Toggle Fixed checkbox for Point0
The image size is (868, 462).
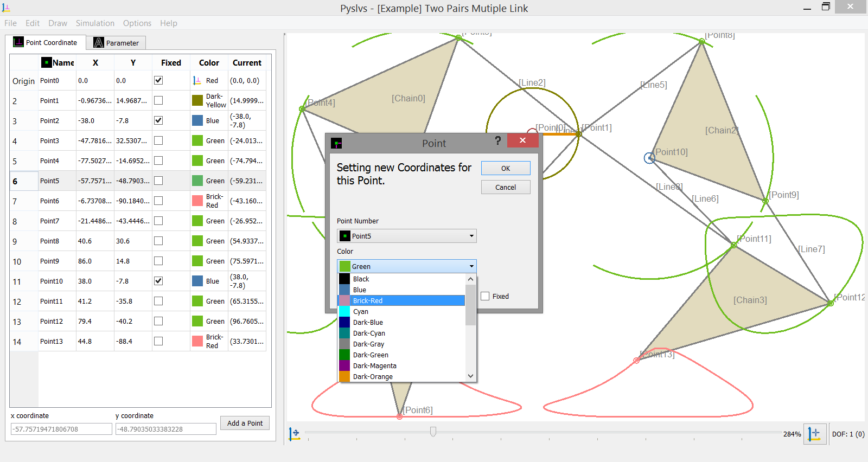(158, 80)
